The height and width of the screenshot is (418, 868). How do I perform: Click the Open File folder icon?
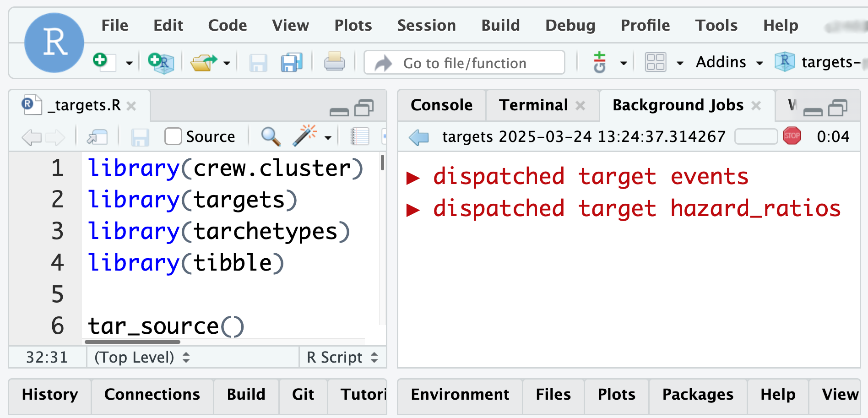(x=204, y=62)
